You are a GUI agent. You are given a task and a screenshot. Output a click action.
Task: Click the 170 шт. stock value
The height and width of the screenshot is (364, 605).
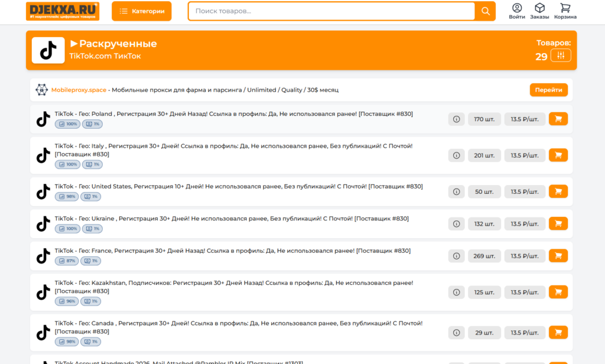[484, 119]
